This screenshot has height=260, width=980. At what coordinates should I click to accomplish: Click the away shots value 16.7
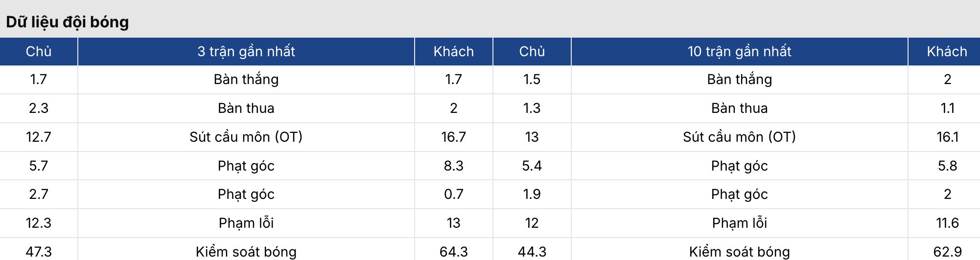pos(453,137)
